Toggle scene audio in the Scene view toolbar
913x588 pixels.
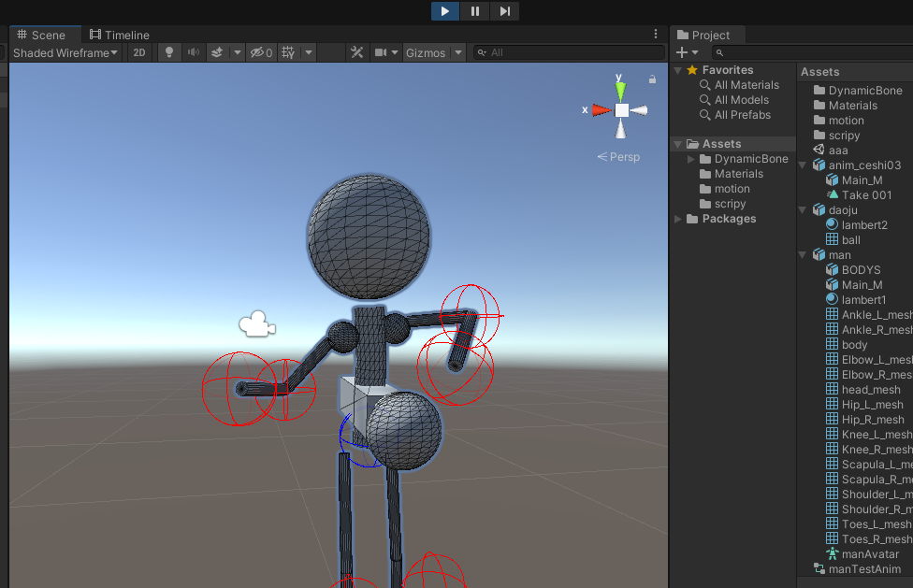point(195,52)
